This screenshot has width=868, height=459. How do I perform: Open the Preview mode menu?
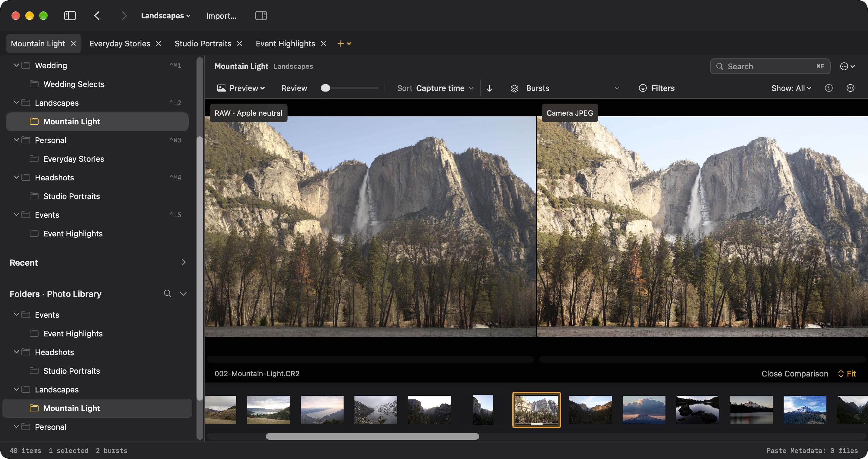click(241, 88)
